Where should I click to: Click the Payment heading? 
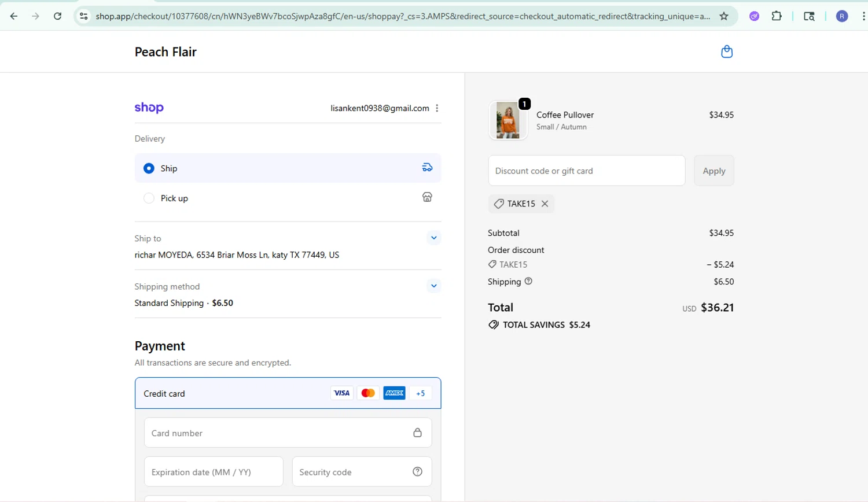pyautogui.click(x=160, y=346)
